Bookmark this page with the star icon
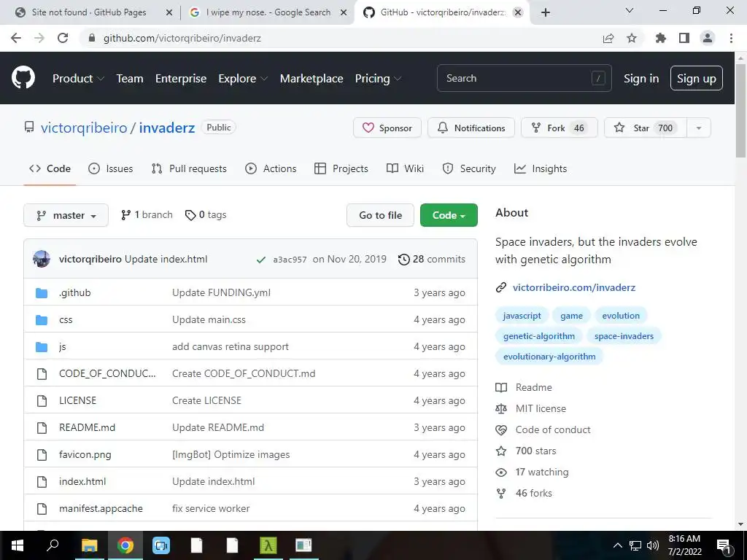 point(632,38)
